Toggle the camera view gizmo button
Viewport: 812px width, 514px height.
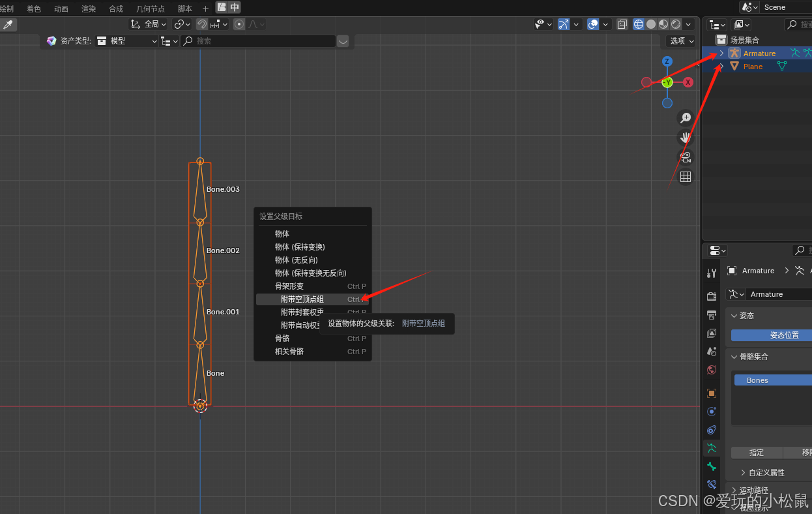[685, 157]
